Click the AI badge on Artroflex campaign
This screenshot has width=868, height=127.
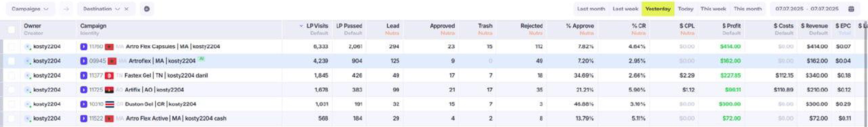[x=201, y=59]
